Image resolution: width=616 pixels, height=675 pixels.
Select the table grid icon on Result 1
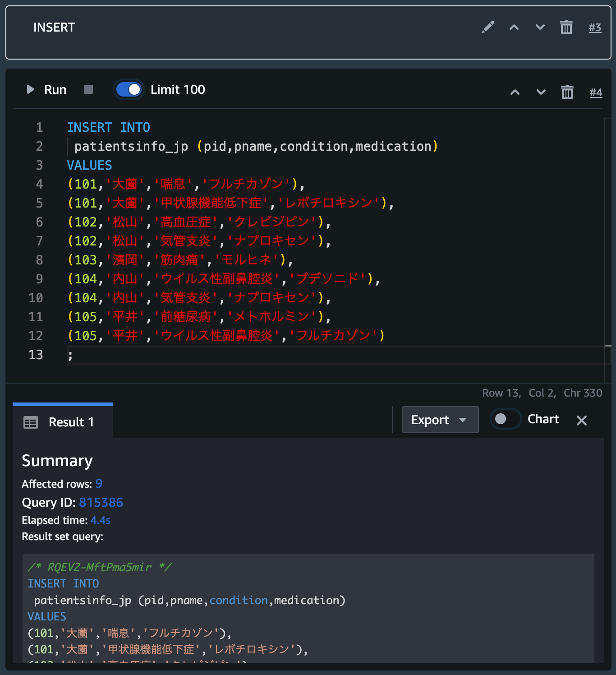coord(31,422)
